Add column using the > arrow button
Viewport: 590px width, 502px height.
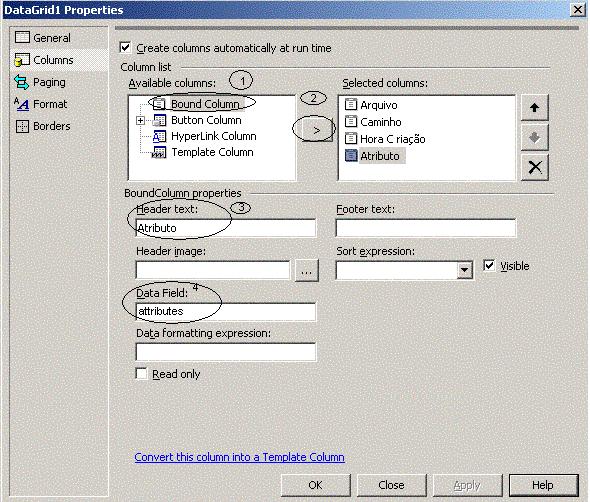pyautogui.click(x=316, y=130)
